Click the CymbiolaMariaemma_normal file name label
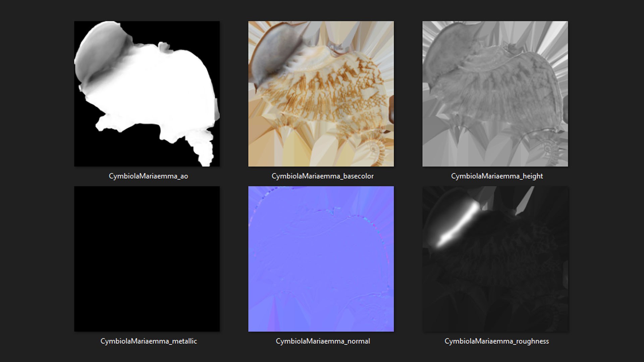This screenshot has height=362, width=644. click(x=323, y=341)
